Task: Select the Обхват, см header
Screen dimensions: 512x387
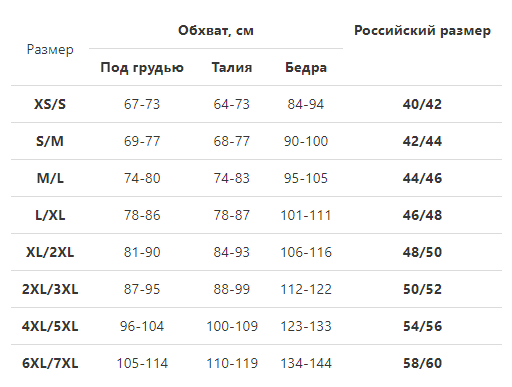Action: pos(216,30)
